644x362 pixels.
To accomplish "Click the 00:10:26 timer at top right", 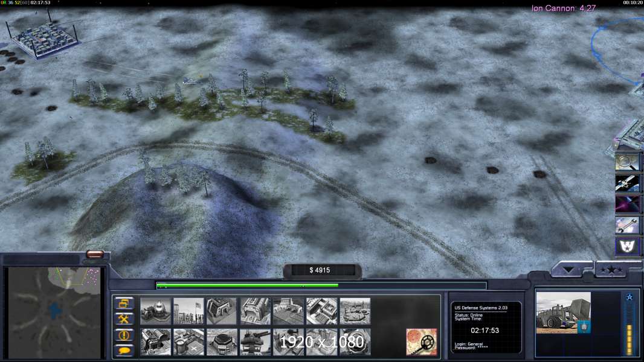I will point(633,2).
